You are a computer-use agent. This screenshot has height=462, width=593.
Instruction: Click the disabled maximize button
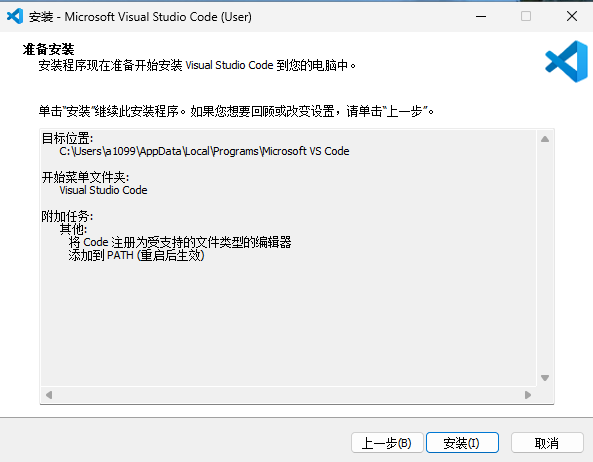point(526,16)
